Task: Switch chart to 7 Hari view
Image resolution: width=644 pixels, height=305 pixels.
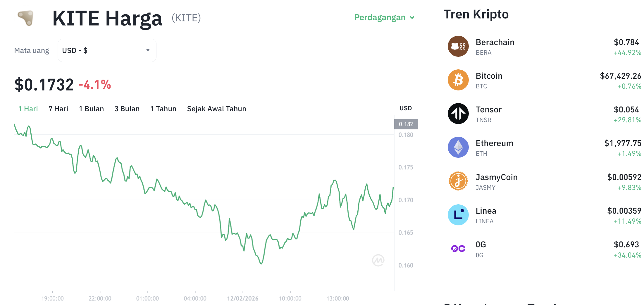Action: click(x=58, y=109)
